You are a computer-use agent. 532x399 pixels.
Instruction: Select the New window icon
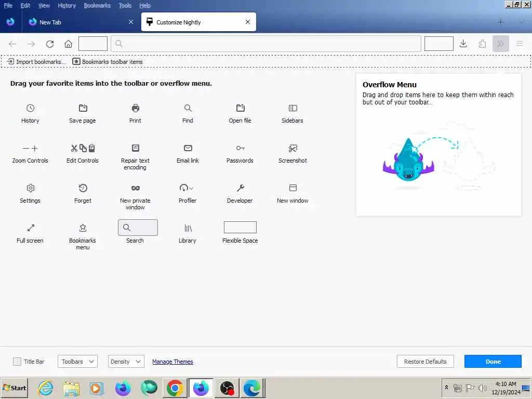(293, 188)
